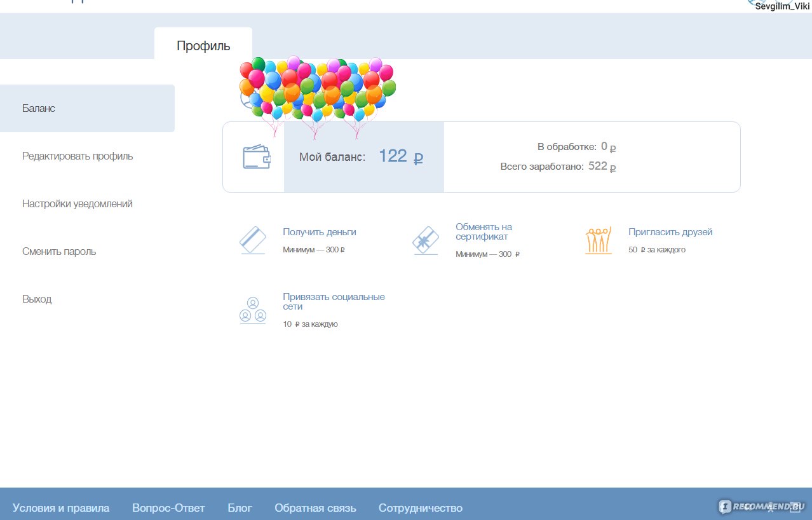Click the 10 ₽ за каждую text
812x520 pixels.
310,324
